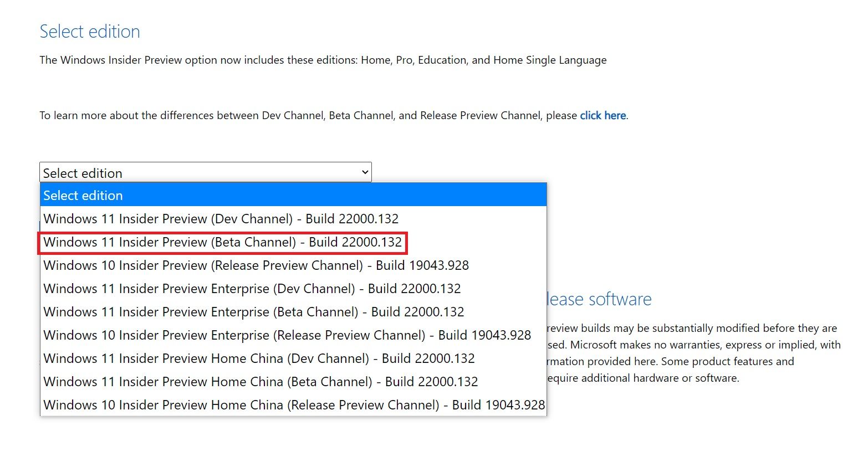Select Windows 11 Home China Beta Channel
This screenshot has height=451, width=868.
pos(261,381)
